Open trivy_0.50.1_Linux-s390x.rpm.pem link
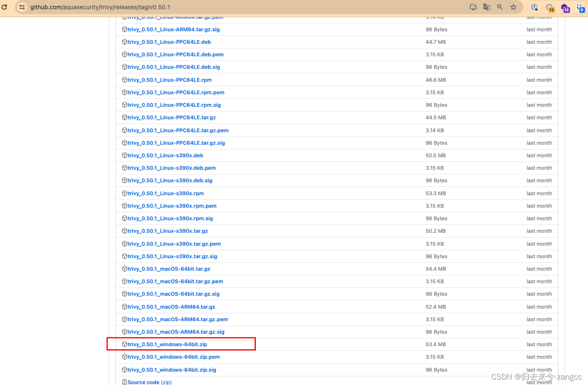This screenshot has width=588, height=385. click(x=172, y=206)
